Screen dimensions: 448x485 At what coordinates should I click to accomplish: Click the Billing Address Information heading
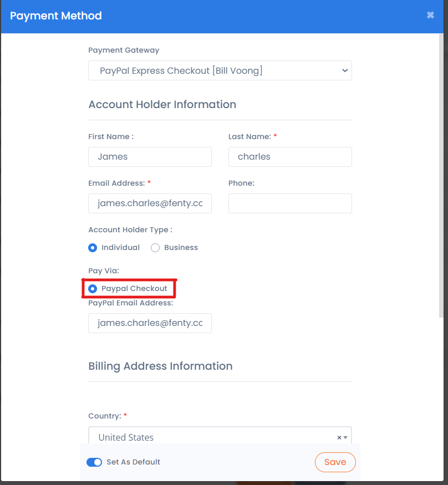[x=160, y=366]
